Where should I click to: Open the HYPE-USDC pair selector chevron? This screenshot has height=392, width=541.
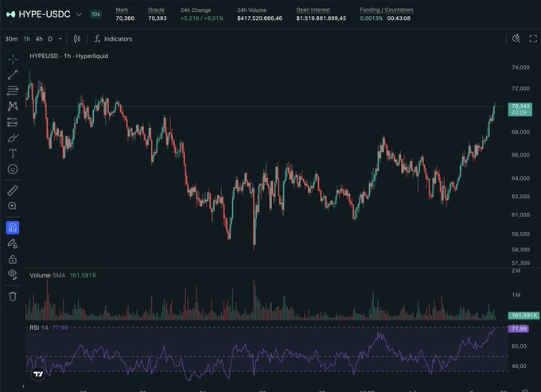pyautogui.click(x=79, y=14)
